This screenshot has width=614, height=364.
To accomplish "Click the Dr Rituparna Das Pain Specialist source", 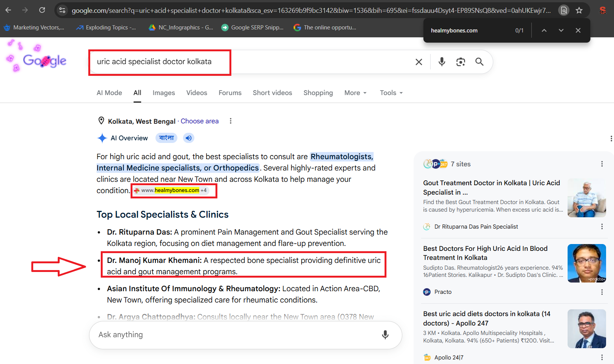I will 476,227.
